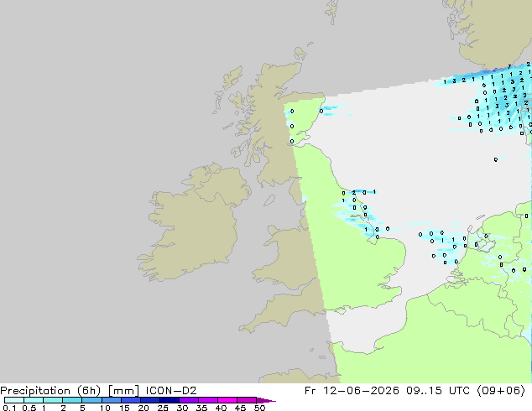Click the magenta 40 mm legend swatch
This screenshot has height=411, width=532.
click(227, 400)
